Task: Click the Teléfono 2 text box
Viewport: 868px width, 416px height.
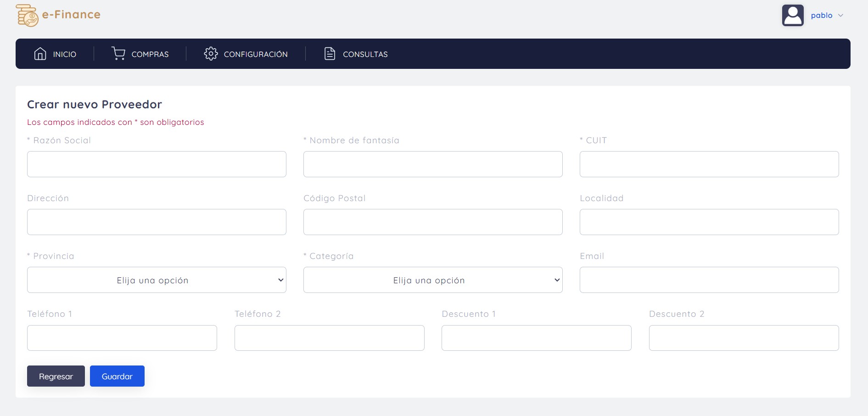Action: click(329, 337)
